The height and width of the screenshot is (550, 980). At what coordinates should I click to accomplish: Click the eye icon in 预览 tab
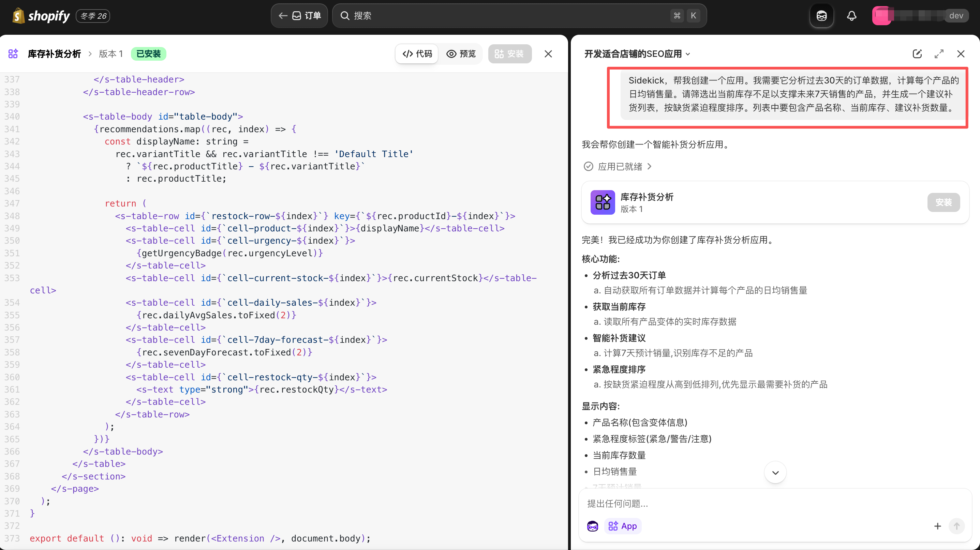[451, 54]
